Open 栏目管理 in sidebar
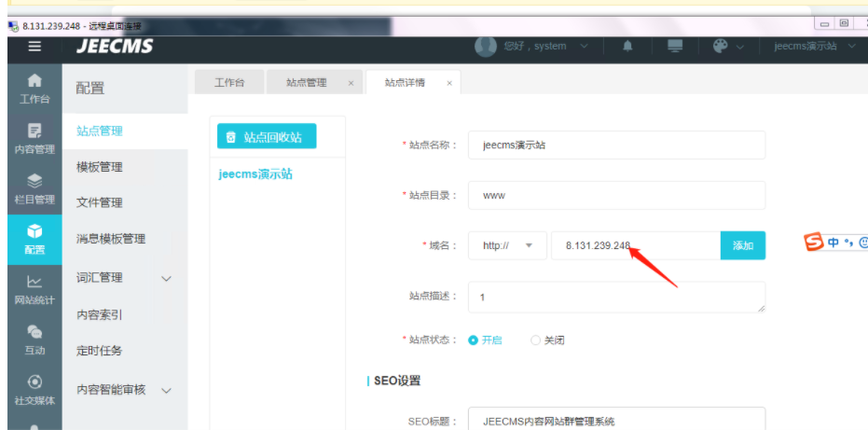The image size is (868, 430). coord(34,189)
